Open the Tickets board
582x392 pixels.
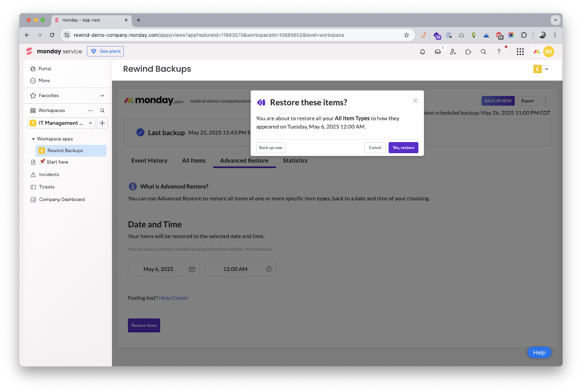tap(47, 187)
